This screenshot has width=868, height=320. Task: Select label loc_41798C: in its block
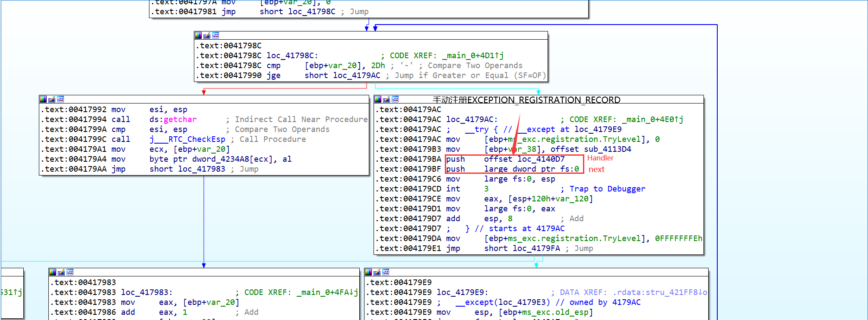[x=292, y=56]
